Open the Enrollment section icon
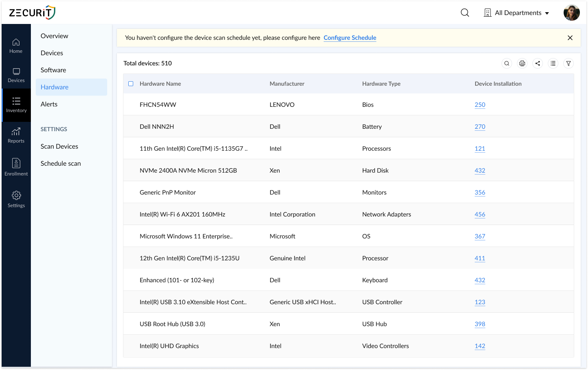Viewport: 588px width, 370px height. [16, 167]
